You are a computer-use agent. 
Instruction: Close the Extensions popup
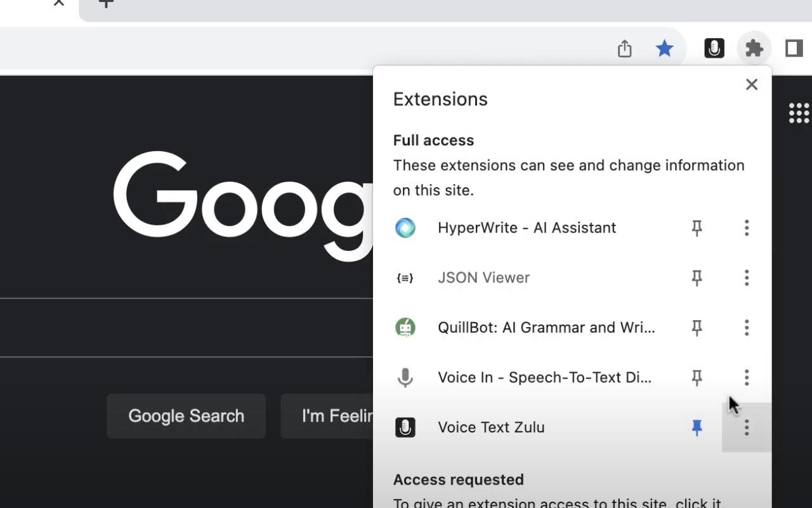752,84
